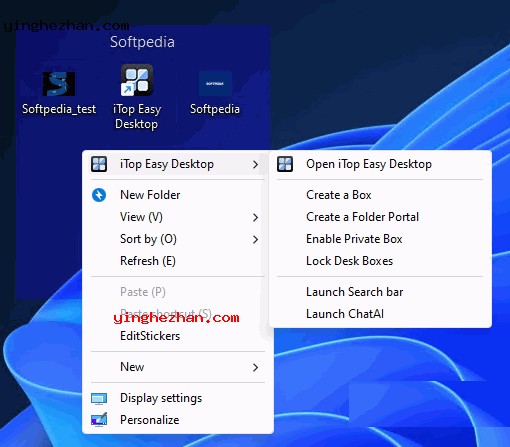
Task: Click the iTop Easy Desktop shortcut label
Action: (137, 116)
